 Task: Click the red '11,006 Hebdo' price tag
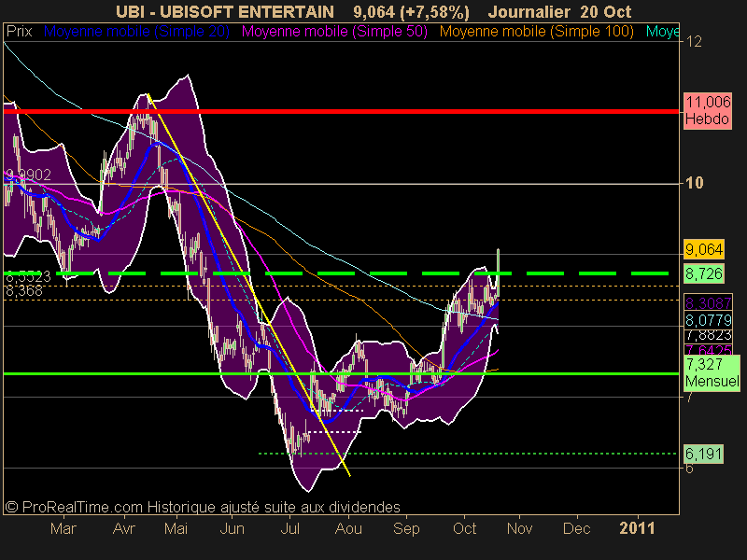pyautogui.click(x=708, y=110)
